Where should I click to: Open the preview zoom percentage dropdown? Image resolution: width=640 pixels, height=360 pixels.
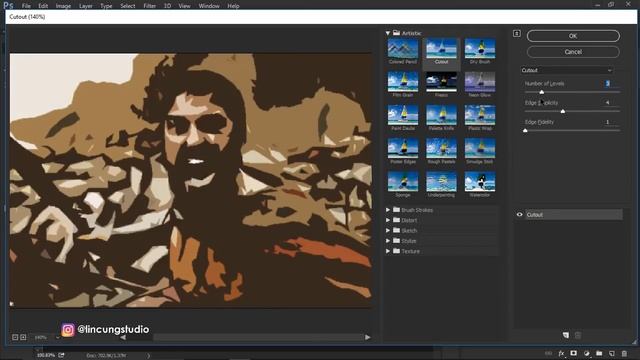tap(57, 338)
